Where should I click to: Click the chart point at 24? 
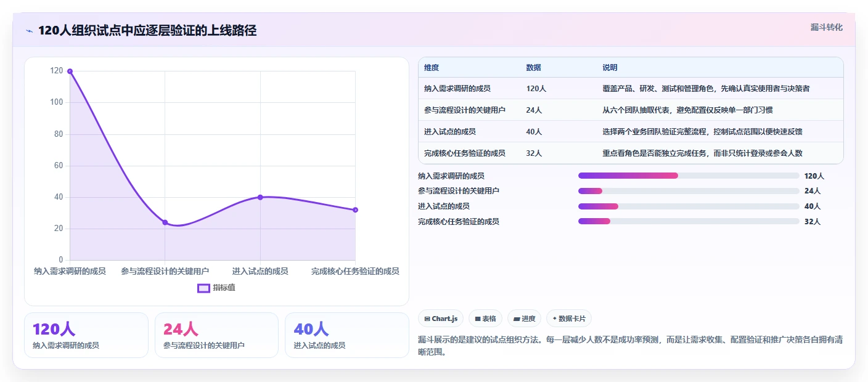pyautogui.click(x=165, y=222)
